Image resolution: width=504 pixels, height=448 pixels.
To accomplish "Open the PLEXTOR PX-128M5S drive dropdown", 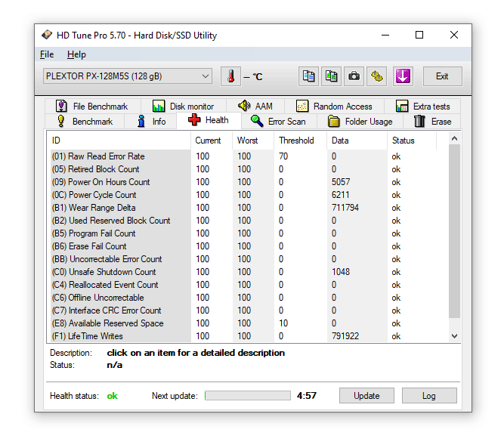I will pyautogui.click(x=128, y=76).
